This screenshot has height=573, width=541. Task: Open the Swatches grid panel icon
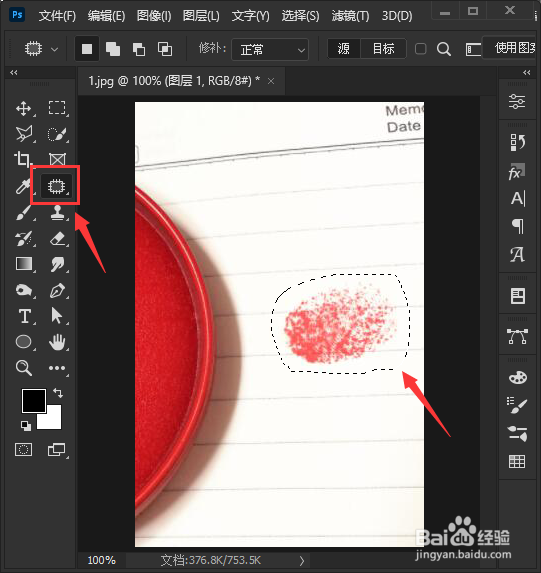point(517,462)
